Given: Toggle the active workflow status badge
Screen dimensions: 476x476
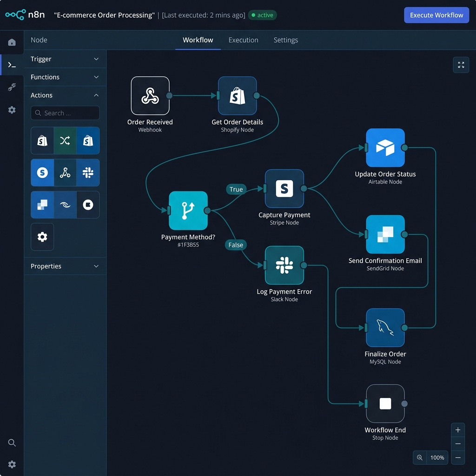Looking at the screenshot, I should tap(262, 15).
